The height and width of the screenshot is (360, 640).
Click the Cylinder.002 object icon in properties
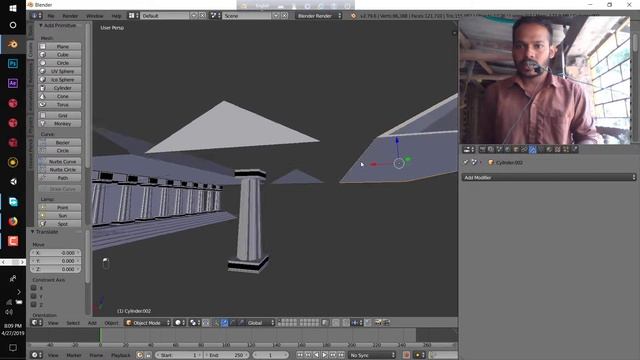(x=491, y=162)
